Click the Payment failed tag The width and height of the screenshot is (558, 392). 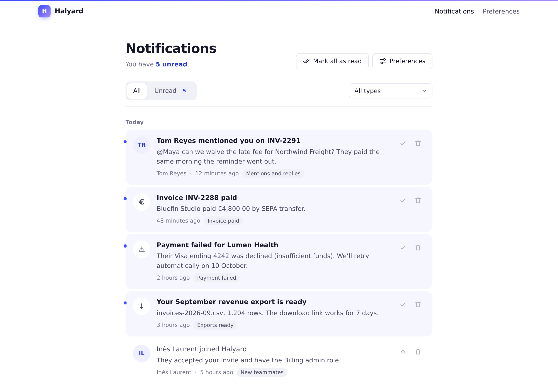[216, 278]
